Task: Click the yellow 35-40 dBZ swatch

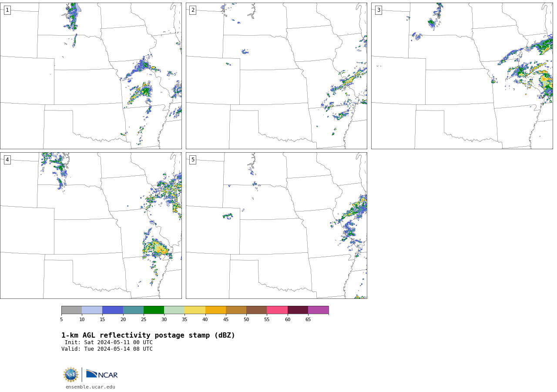Action: click(x=195, y=310)
